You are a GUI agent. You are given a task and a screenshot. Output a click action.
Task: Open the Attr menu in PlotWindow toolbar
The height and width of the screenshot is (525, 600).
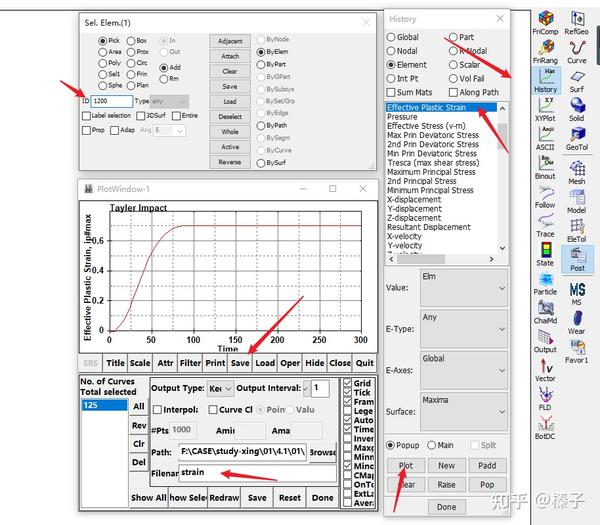point(165,363)
